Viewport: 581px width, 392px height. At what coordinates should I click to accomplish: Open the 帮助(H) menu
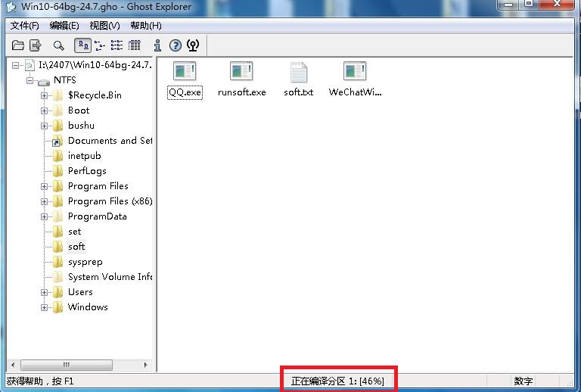(x=146, y=26)
